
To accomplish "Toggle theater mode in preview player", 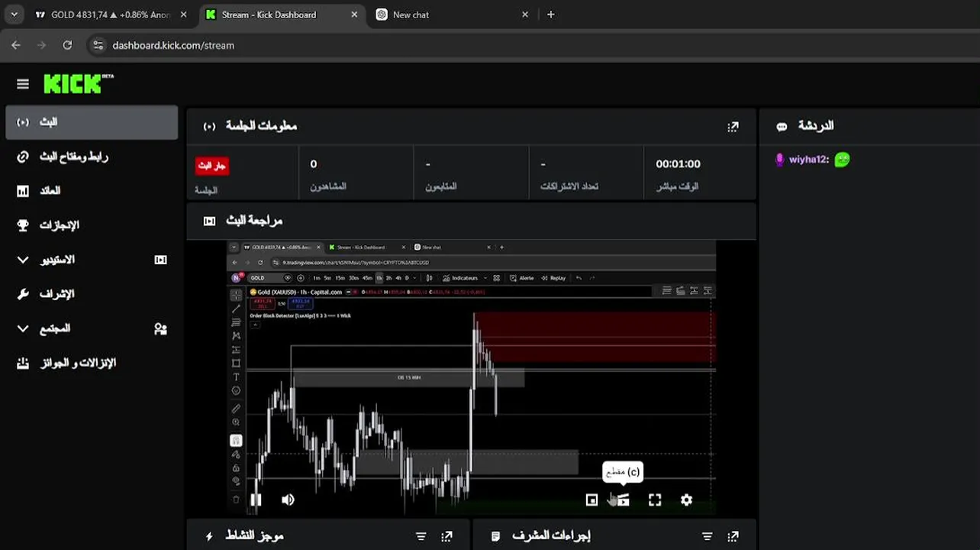I will [592, 500].
